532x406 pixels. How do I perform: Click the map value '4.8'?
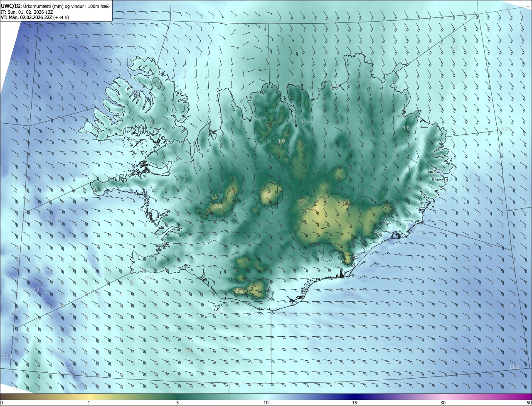point(406,128)
